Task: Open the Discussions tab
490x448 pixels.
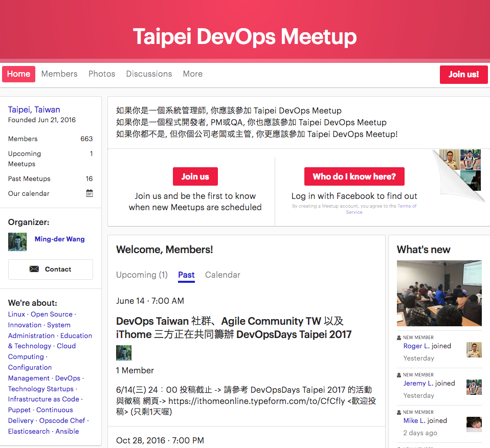Action: point(149,74)
